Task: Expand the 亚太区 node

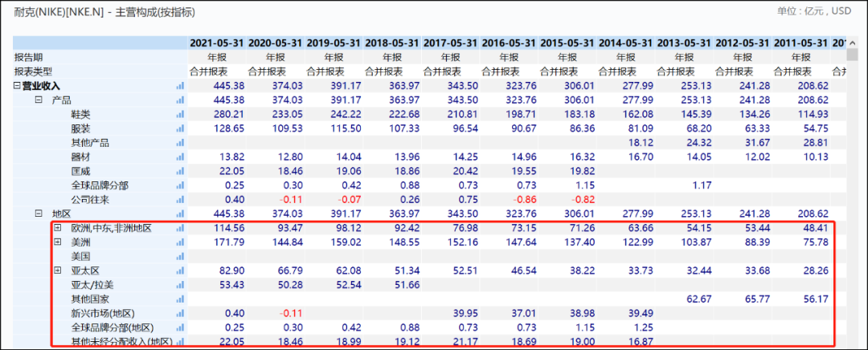Action: [x=57, y=271]
